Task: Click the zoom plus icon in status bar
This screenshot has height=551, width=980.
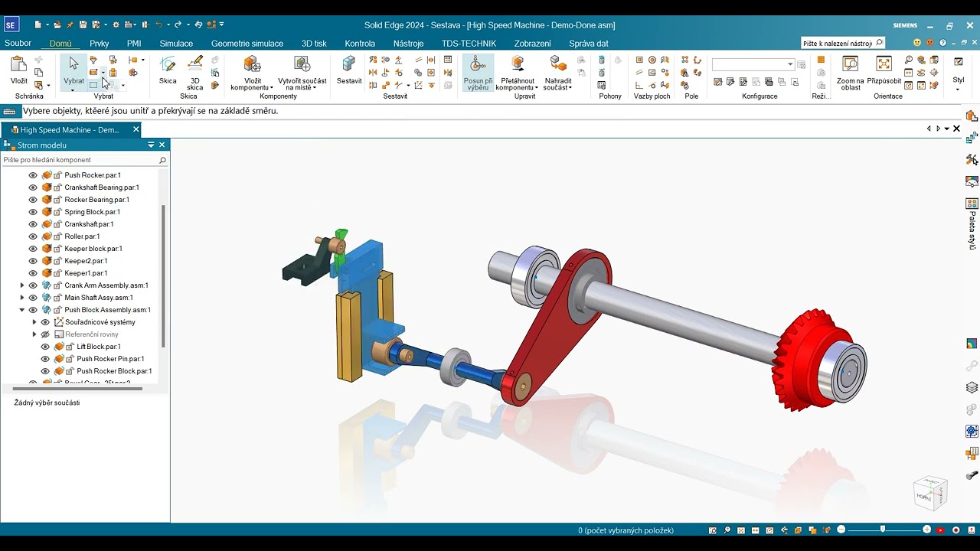Action: [927, 530]
